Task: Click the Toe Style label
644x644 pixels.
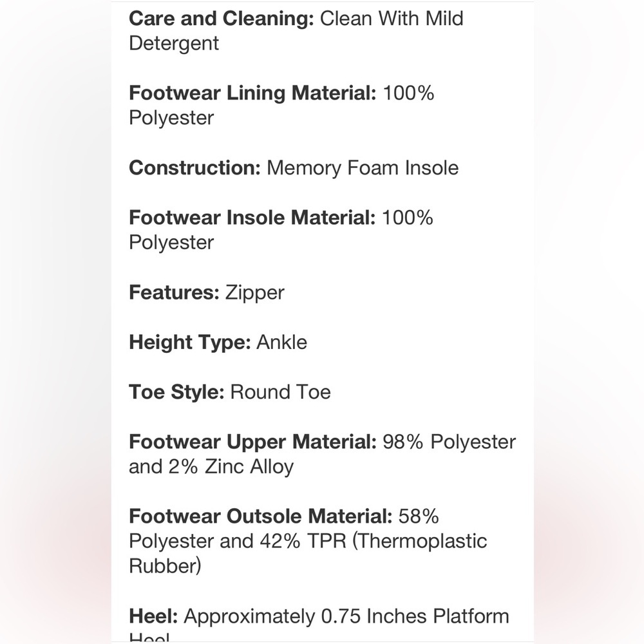Action: point(176,392)
